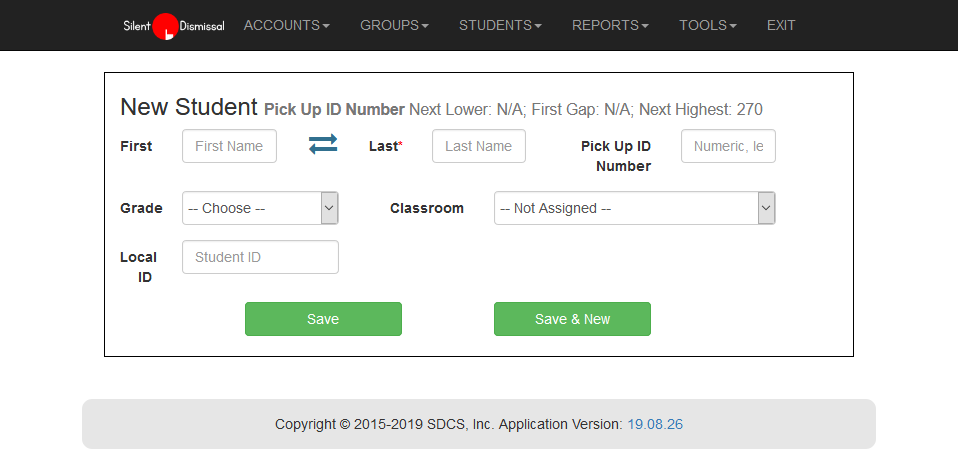
Task: Focus the First Name input field
Action: [x=229, y=146]
